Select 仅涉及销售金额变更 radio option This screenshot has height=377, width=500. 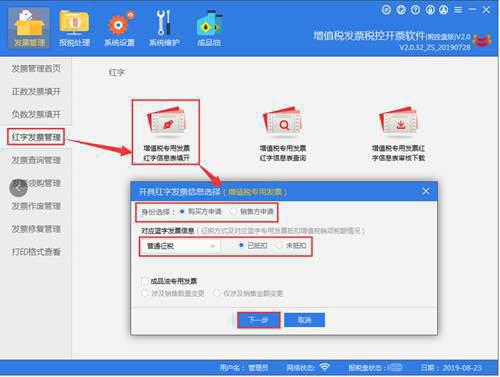pos(248,293)
